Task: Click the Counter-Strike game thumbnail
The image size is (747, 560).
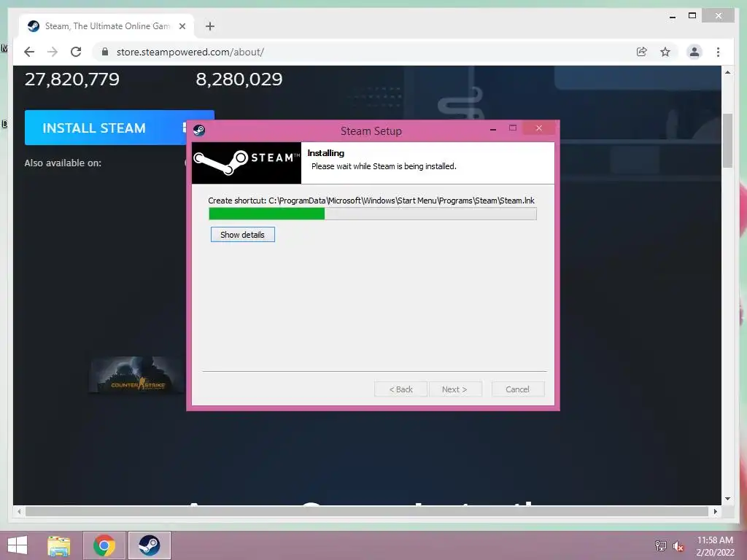Action: [x=136, y=374]
